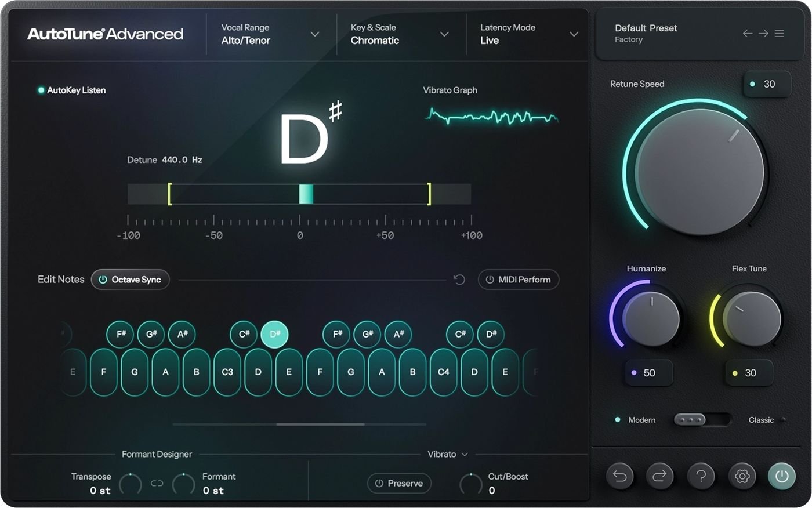Image resolution: width=812 pixels, height=508 pixels.
Task: Click the Humanize knob
Action: coord(651,318)
